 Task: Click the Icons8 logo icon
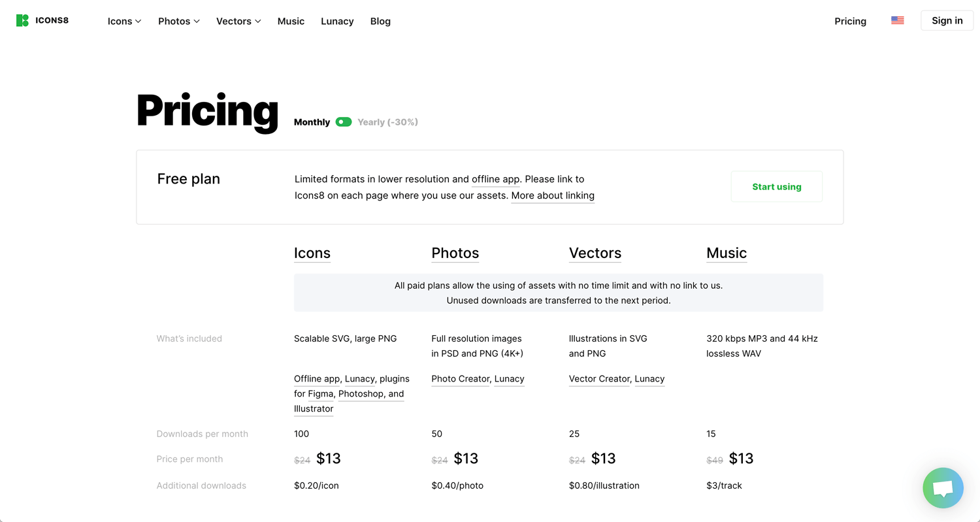coord(22,20)
